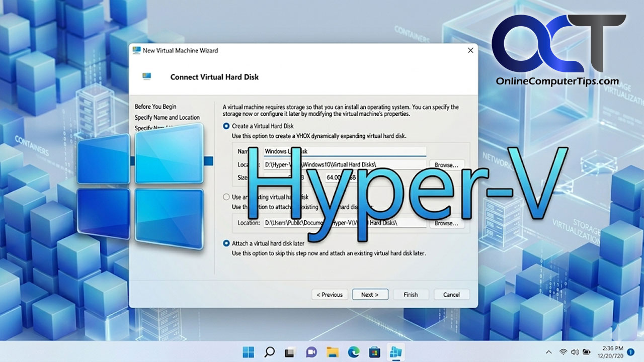Click the 'Connect Virtual Hard Disk' header icon

pyautogui.click(x=147, y=76)
